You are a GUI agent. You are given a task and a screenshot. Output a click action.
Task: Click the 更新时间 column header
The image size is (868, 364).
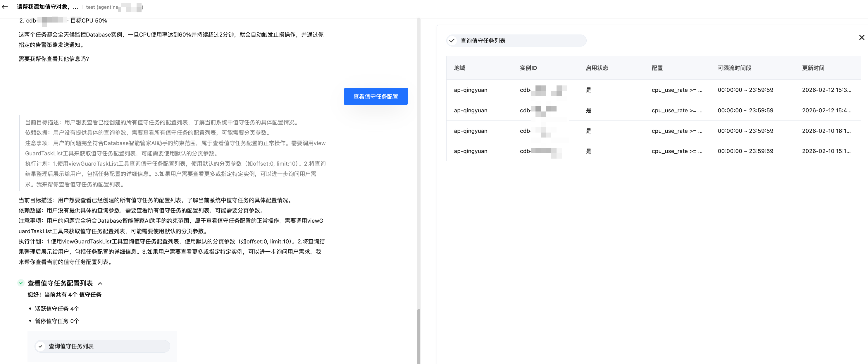coord(813,68)
